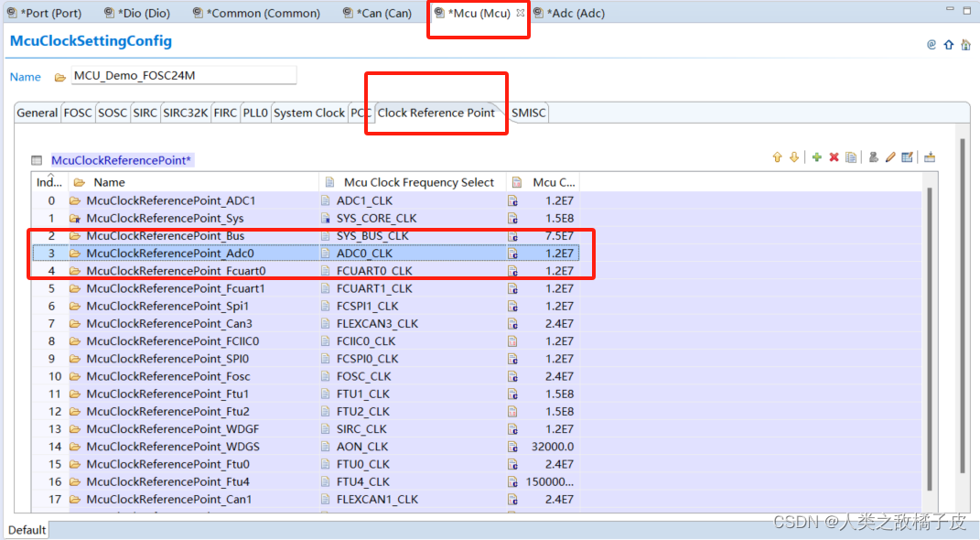Switch to the System Clock tab
This screenshot has width=980, height=540.
click(309, 113)
